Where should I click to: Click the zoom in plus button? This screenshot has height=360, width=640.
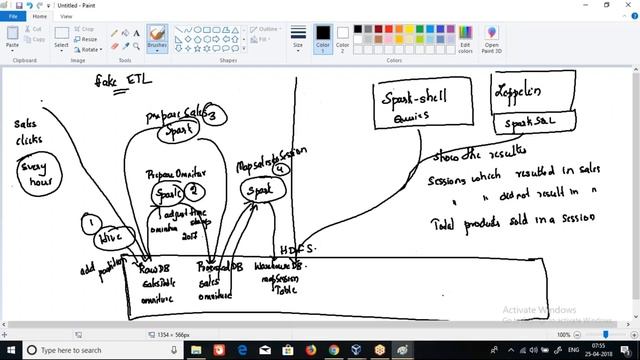(634, 335)
